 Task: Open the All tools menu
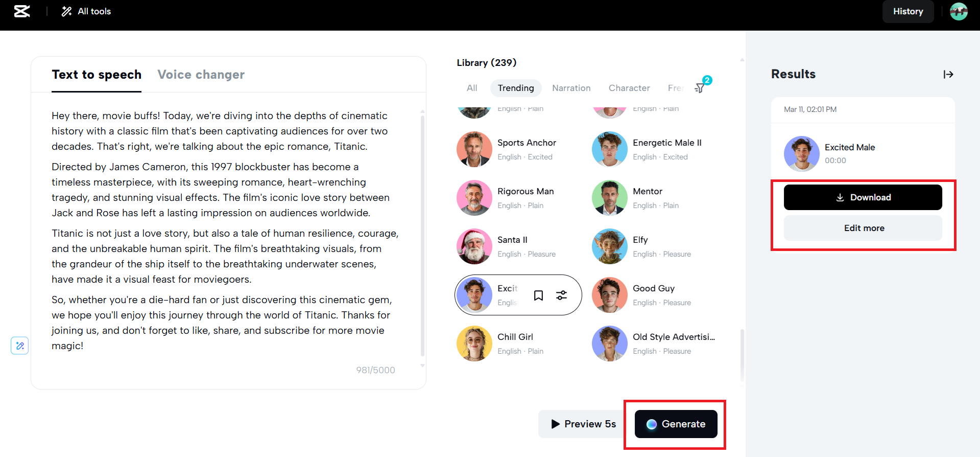click(x=86, y=11)
